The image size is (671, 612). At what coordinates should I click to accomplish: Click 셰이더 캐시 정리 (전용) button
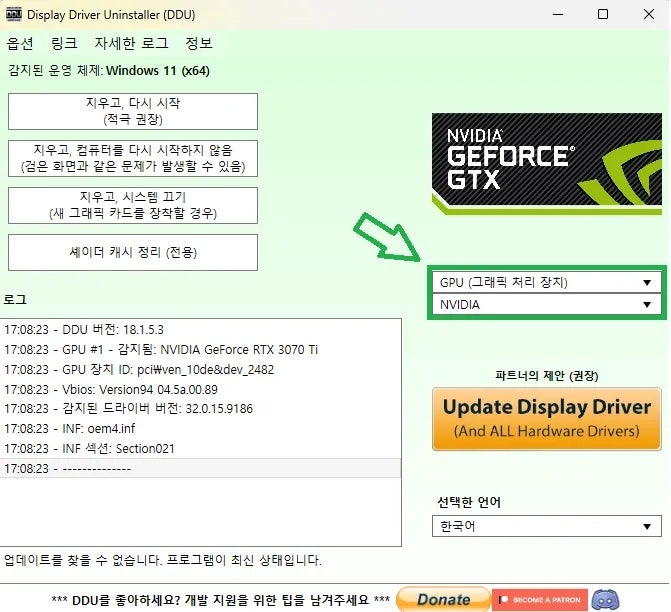pyautogui.click(x=133, y=253)
